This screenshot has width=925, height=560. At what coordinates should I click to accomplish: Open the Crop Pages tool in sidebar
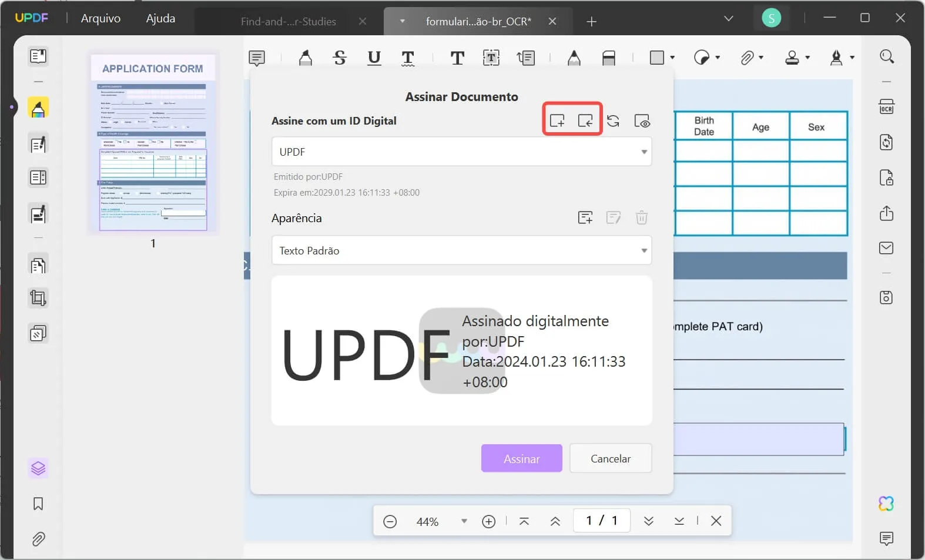coord(38,299)
